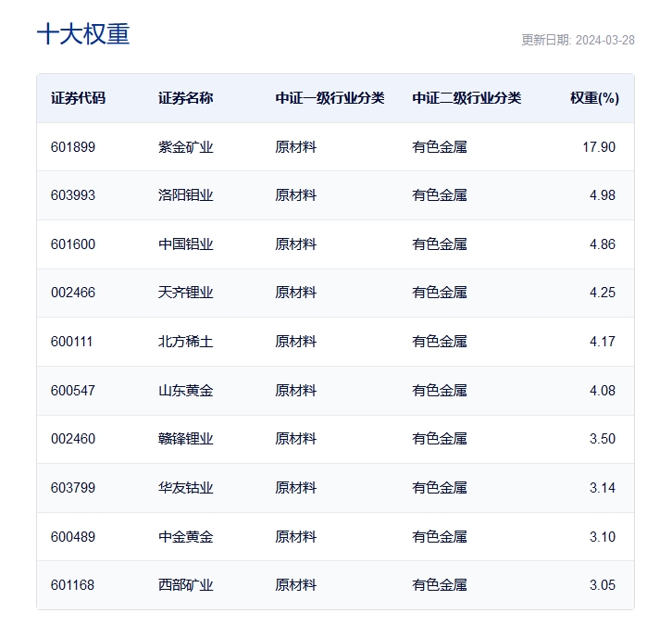Select stock name 中国铝业
The width and height of the screenshot is (672, 625).
coord(185,244)
